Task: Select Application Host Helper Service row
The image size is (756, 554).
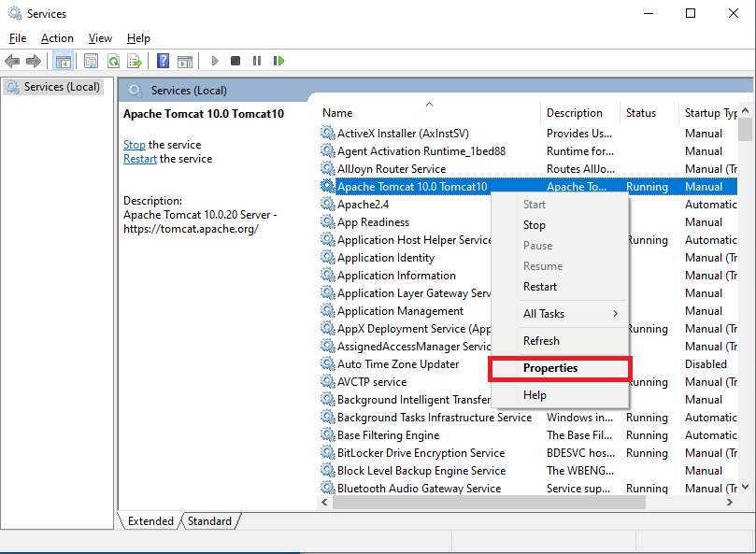Action: click(414, 240)
